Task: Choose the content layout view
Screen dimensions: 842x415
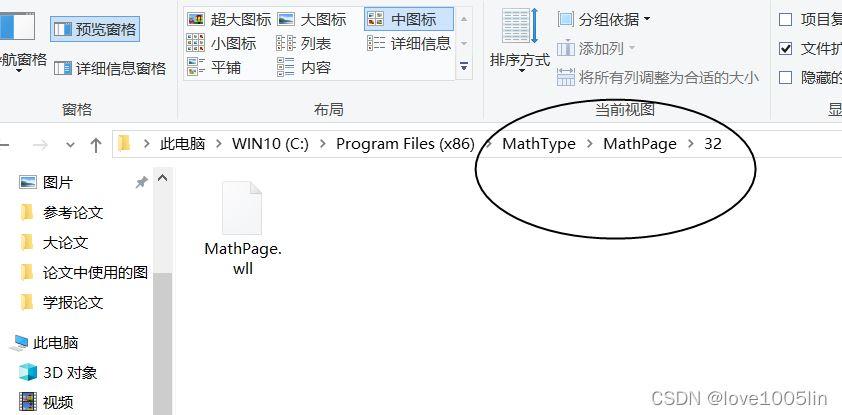Action: [304, 68]
